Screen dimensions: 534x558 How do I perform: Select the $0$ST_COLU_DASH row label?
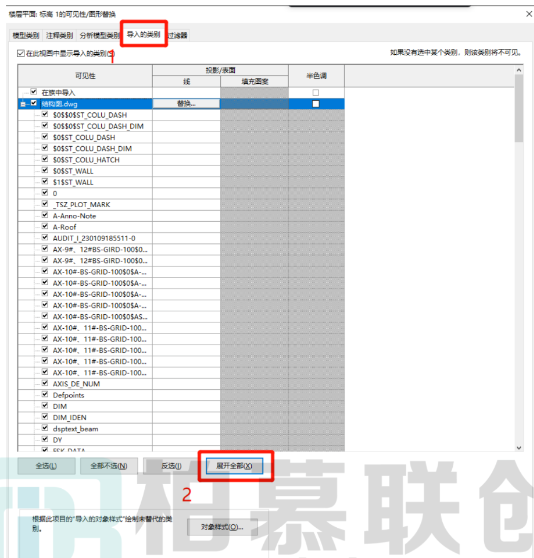[84, 137]
